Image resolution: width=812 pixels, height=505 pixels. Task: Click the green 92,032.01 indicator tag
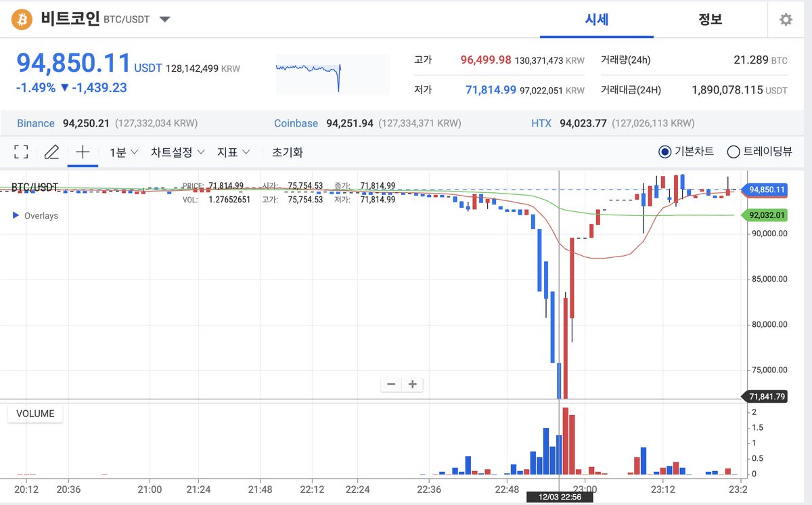(766, 215)
